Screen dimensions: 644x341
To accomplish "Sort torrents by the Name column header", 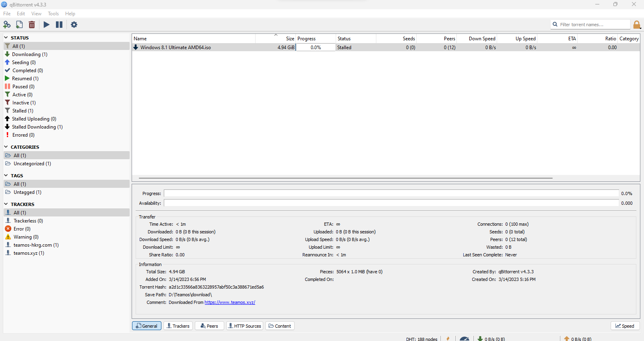I will point(194,39).
